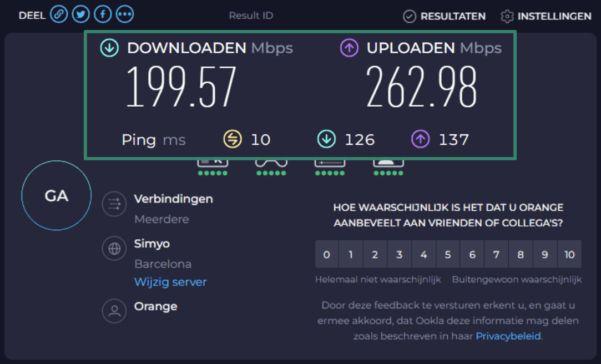Select rating 0 on the recommendation scale

click(326, 254)
